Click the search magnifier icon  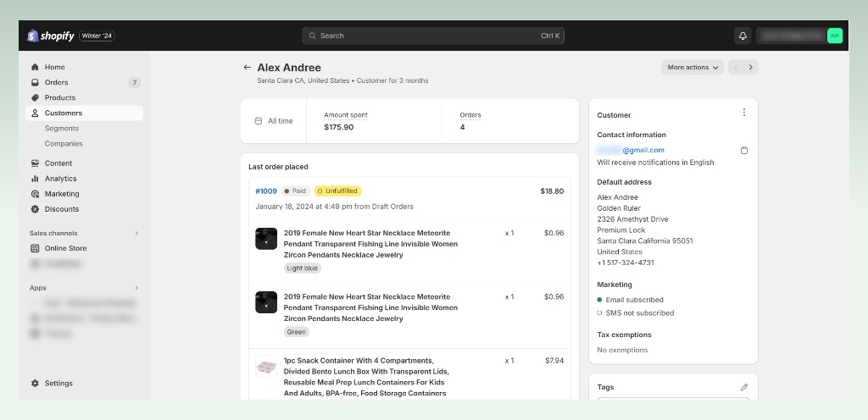313,36
